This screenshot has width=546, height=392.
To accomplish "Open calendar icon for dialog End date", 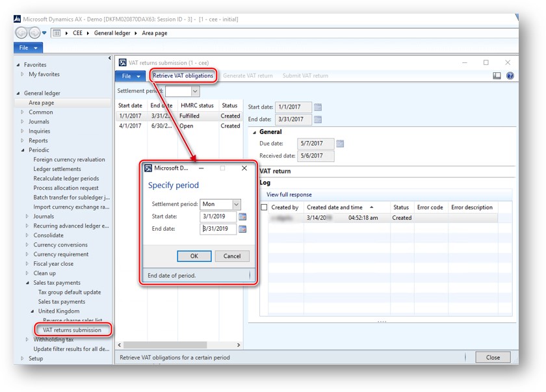I will click(x=242, y=229).
